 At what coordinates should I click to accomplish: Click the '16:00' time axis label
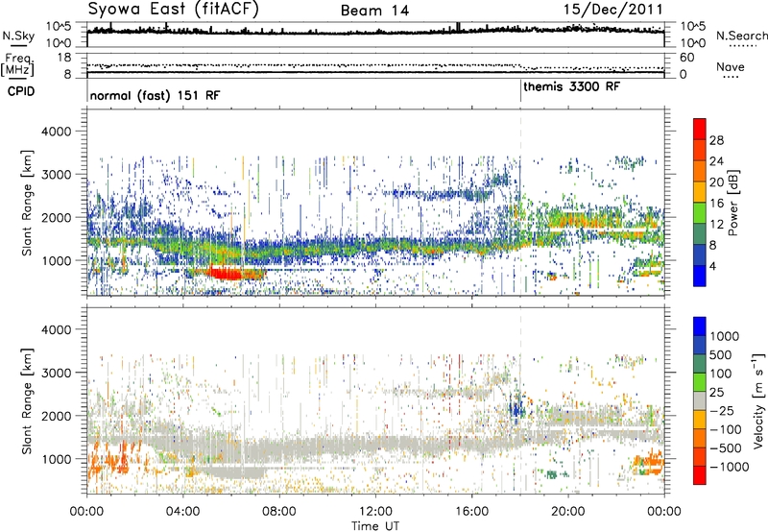(x=471, y=512)
